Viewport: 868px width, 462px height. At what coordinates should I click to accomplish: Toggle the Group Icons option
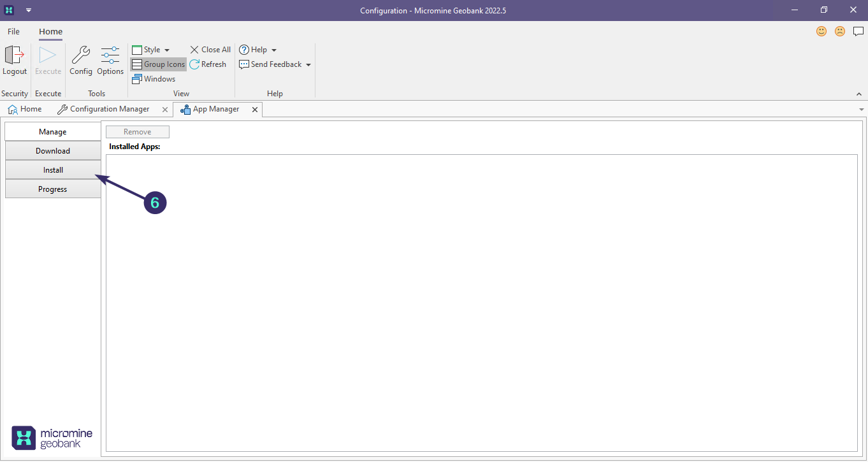coord(158,64)
